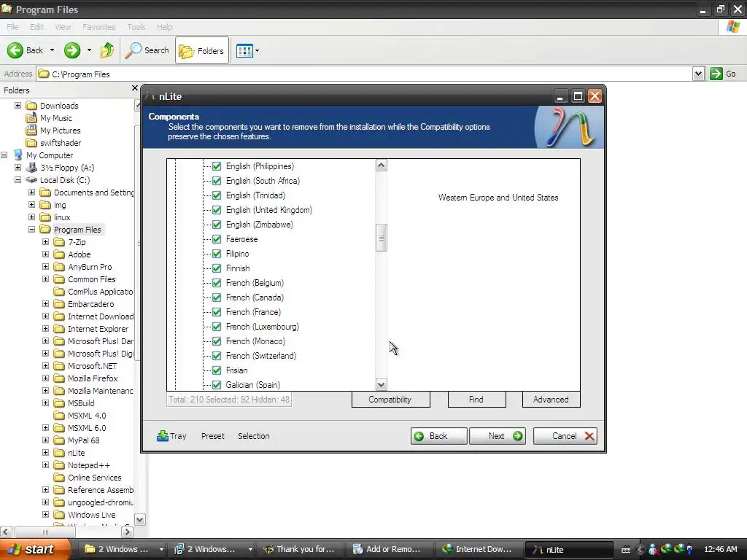Click the Address bar path field
Image resolution: width=747 pixels, height=560 pixels.
pos(365,74)
